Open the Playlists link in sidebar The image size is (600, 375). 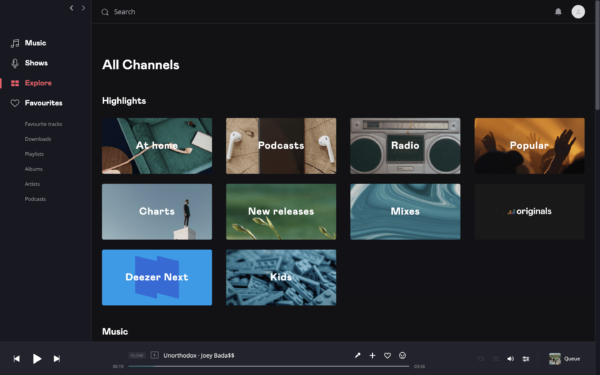[34, 154]
